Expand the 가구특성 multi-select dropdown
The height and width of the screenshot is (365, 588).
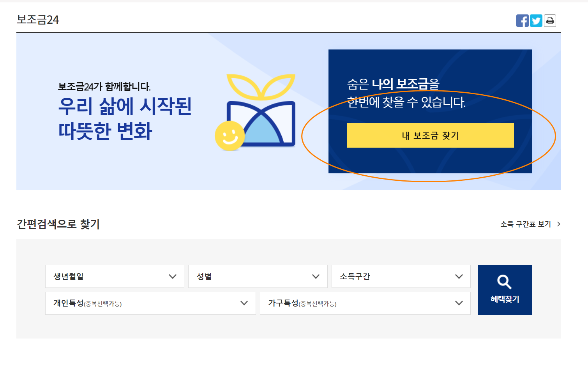coord(365,303)
